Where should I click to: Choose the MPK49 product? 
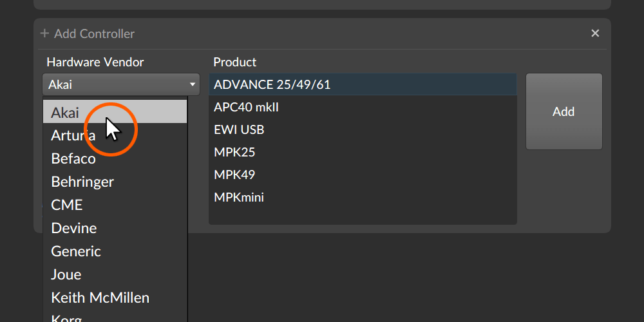point(363,175)
